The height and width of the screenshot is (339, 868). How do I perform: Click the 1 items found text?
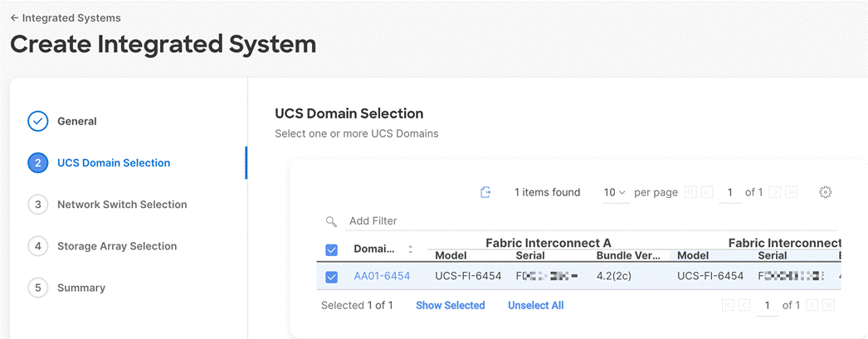coord(548,192)
